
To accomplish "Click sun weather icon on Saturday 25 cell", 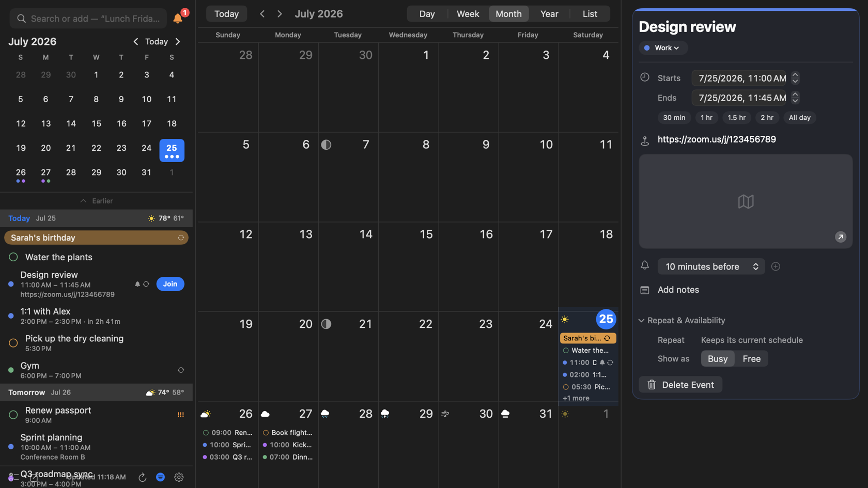I will tap(565, 320).
